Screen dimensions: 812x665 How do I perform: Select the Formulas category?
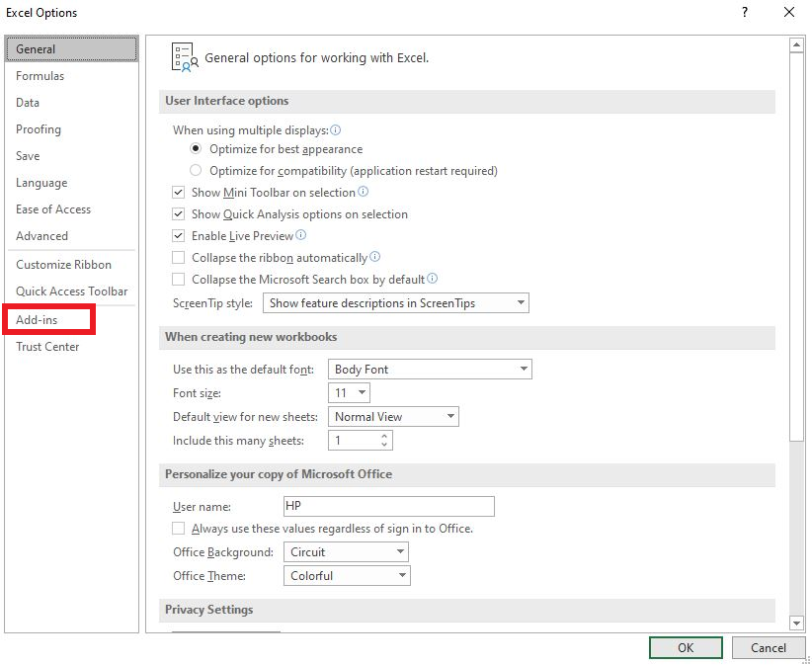[71, 76]
